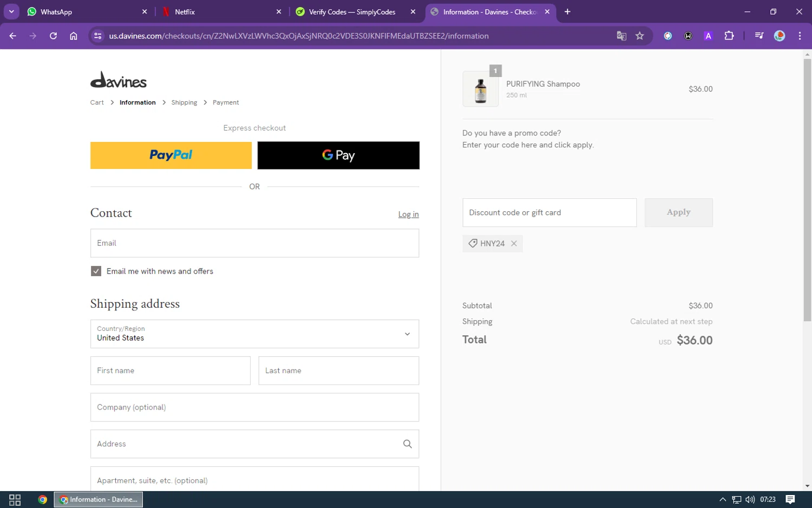Click the address search magnifier icon
This screenshot has height=508, width=812.
click(408, 444)
